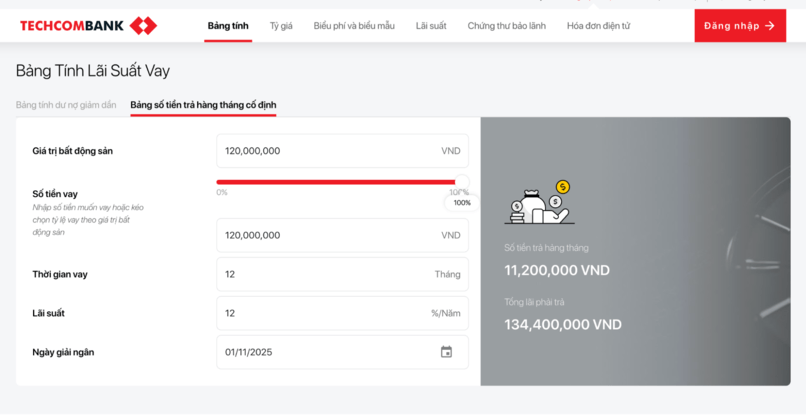Select the 11,200,000 VND monthly payment
Viewport: 806px width, 418px height.
coord(557,270)
